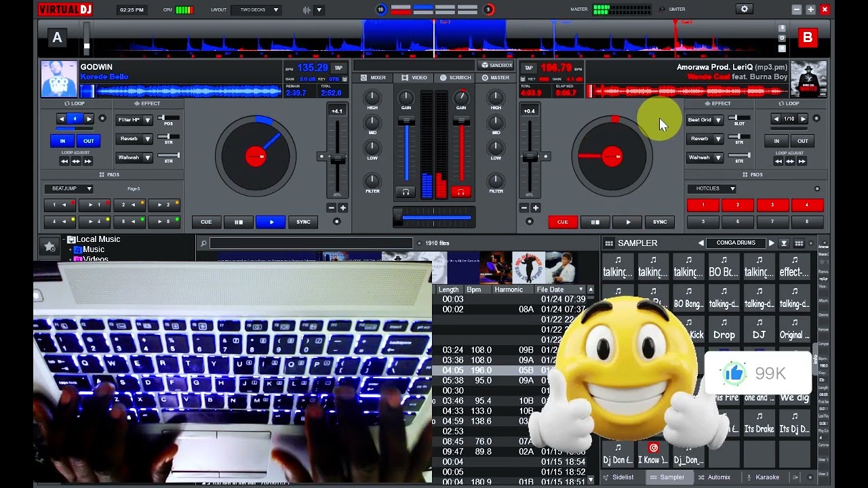Trigger the DJ sample pad

pos(759,329)
